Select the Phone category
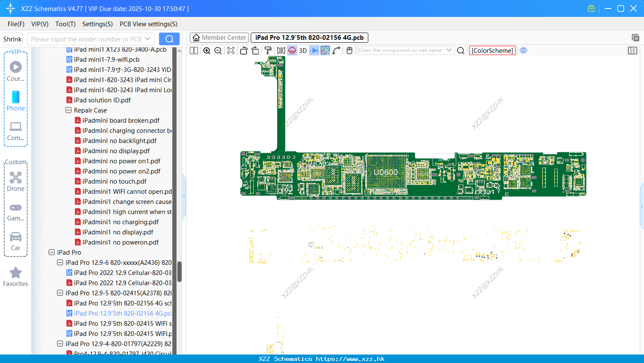 click(16, 101)
